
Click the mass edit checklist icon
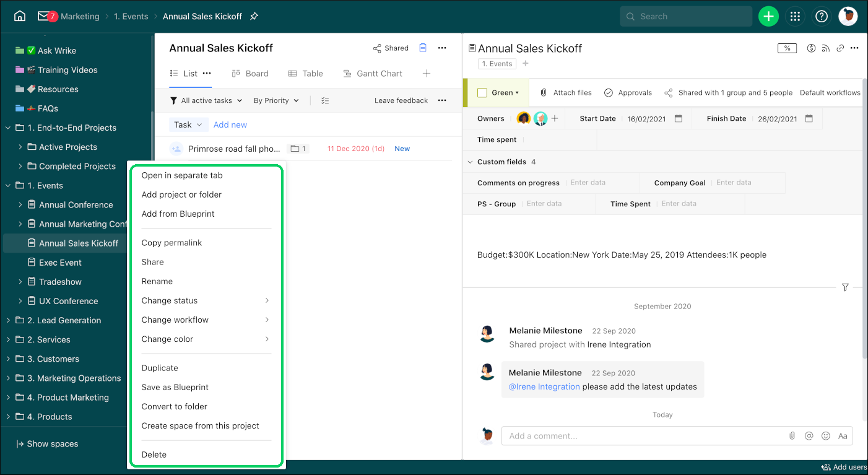(326, 100)
